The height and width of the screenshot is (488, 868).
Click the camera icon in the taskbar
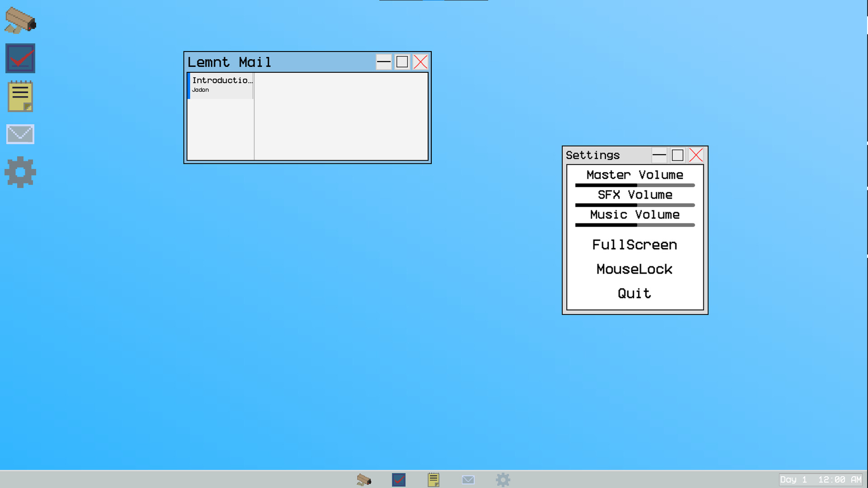coord(363,479)
